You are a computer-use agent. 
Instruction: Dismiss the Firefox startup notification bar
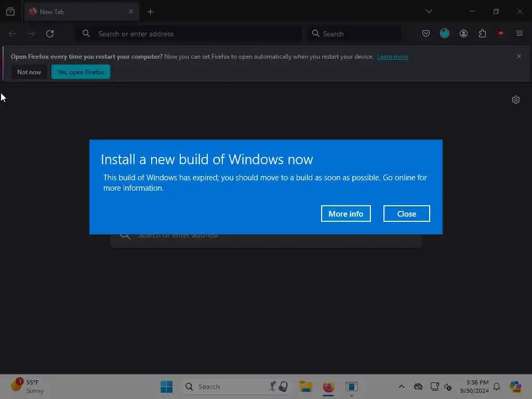(519, 56)
